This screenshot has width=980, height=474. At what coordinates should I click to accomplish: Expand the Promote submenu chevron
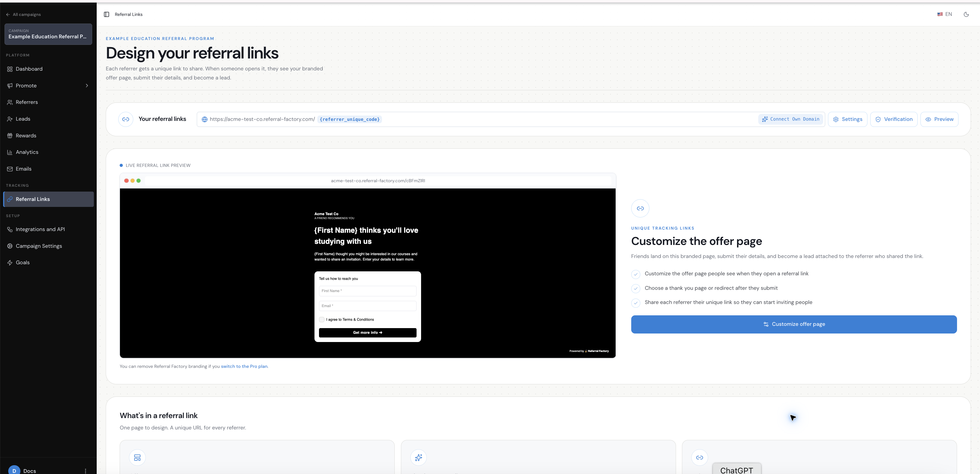click(87, 86)
